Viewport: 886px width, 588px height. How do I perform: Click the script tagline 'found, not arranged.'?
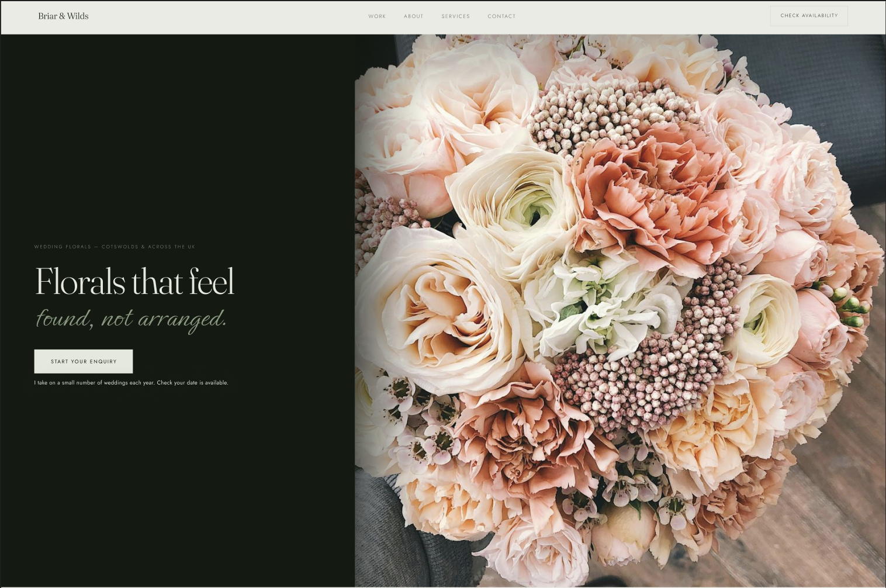coord(131,319)
